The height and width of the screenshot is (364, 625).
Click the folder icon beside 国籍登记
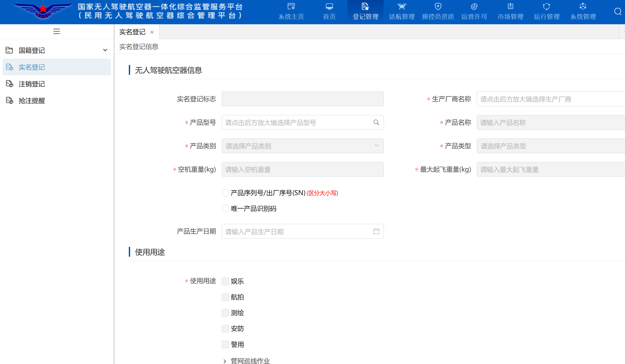coord(9,50)
